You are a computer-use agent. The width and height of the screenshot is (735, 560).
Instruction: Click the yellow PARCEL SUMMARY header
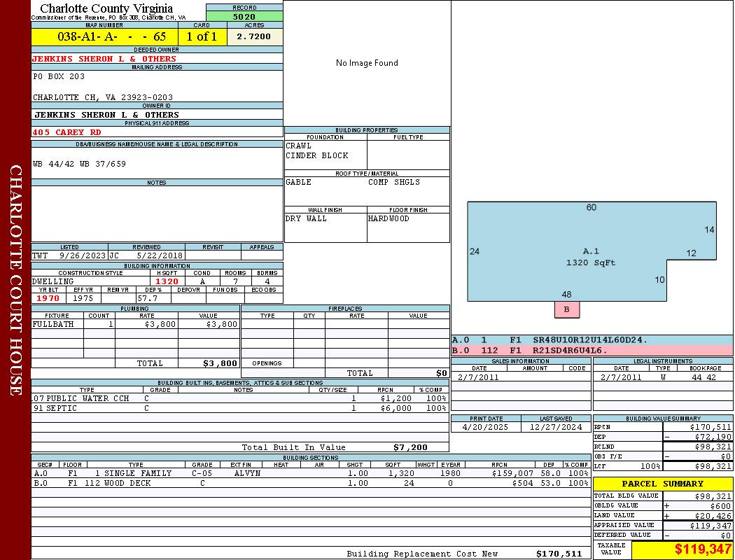(x=662, y=484)
